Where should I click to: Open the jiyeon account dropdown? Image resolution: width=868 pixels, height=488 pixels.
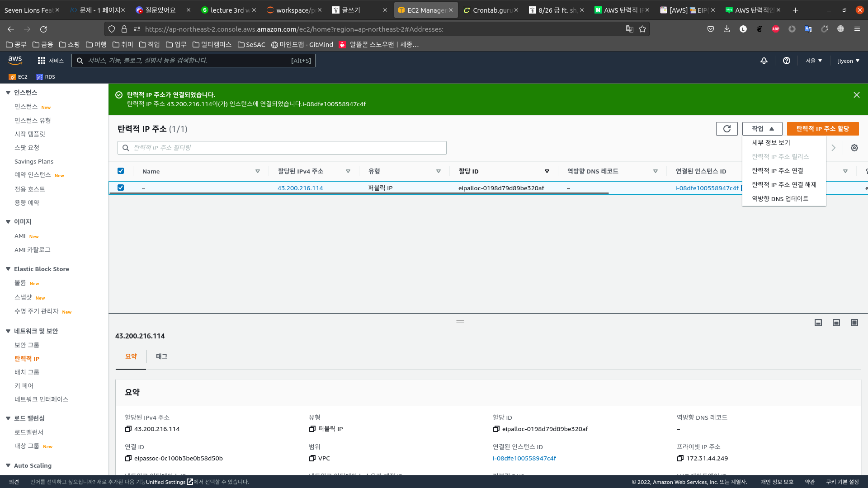click(x=848, y=61)
